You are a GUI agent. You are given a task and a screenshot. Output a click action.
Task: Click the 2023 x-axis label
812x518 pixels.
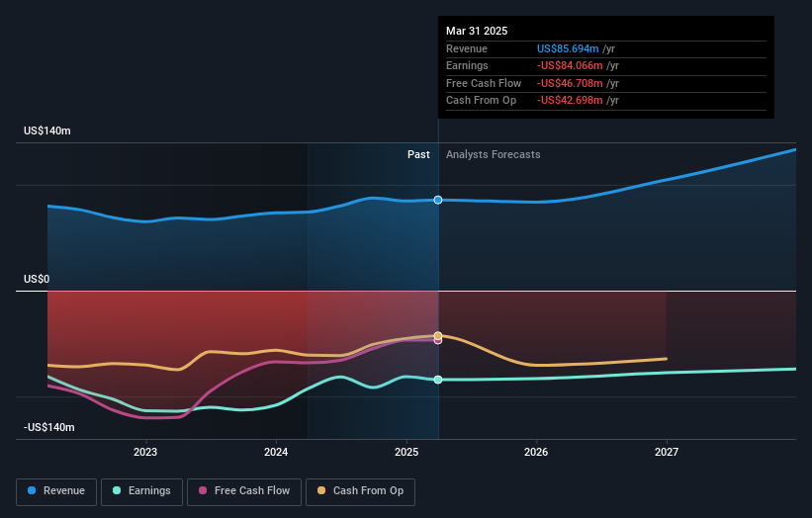[x=145, y=453]
